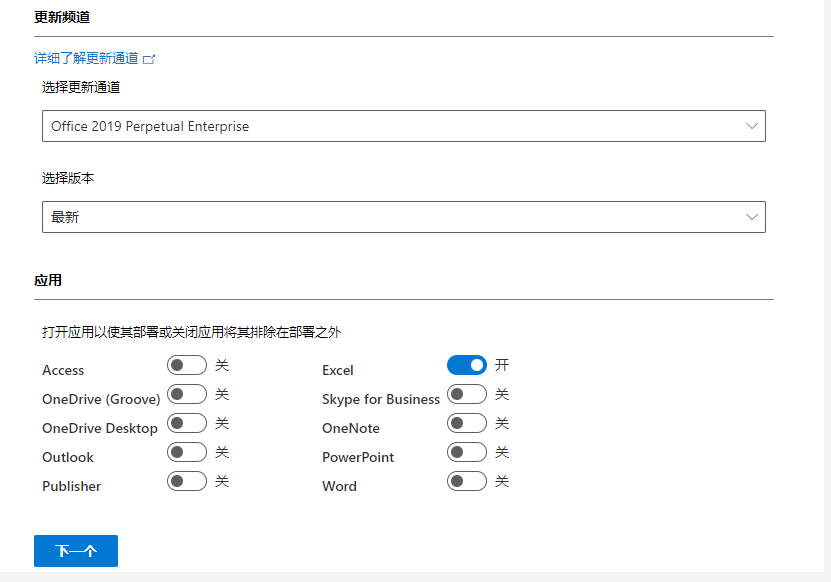Click the Excel app label
Viewport: 831px width, 582px height.
[338, 370]
